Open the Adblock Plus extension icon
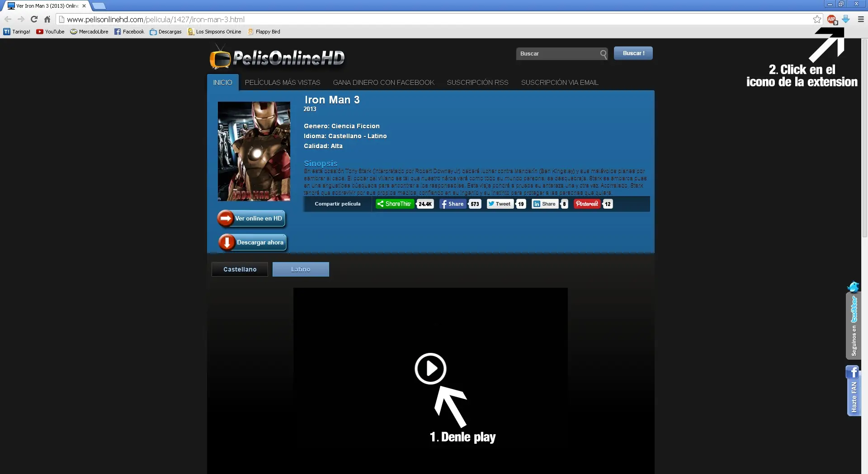Viewport: 868px width, 474px height. (832, 19)
